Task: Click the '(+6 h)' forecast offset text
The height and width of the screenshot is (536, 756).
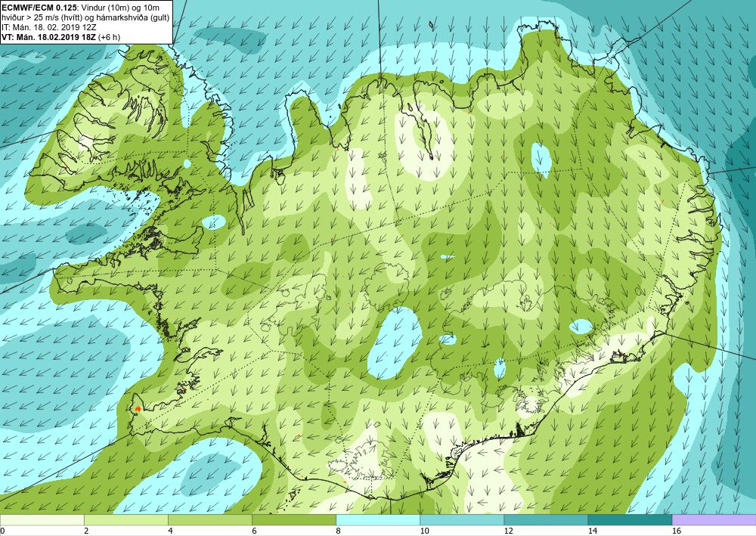Action: point(109,37)
